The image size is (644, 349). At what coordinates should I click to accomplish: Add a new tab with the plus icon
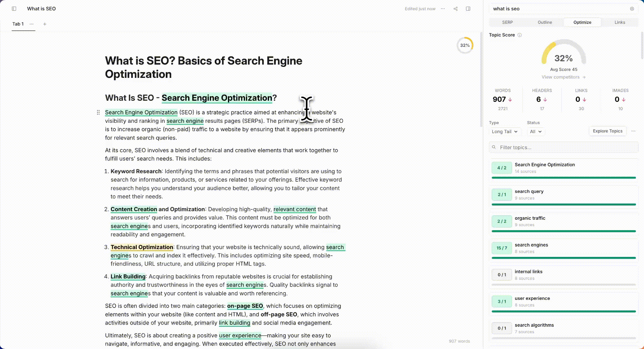pos(45,24)
